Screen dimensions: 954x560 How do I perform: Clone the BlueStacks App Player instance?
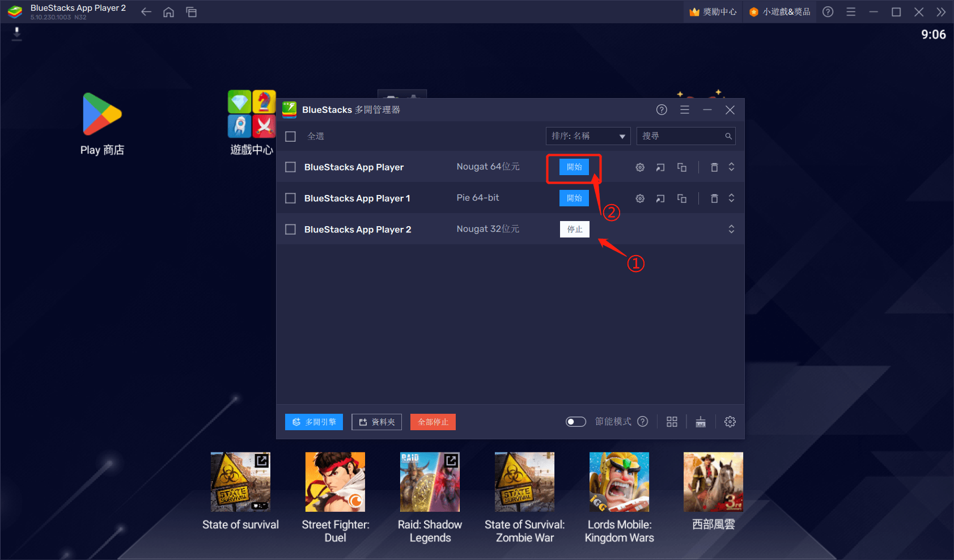682,167
